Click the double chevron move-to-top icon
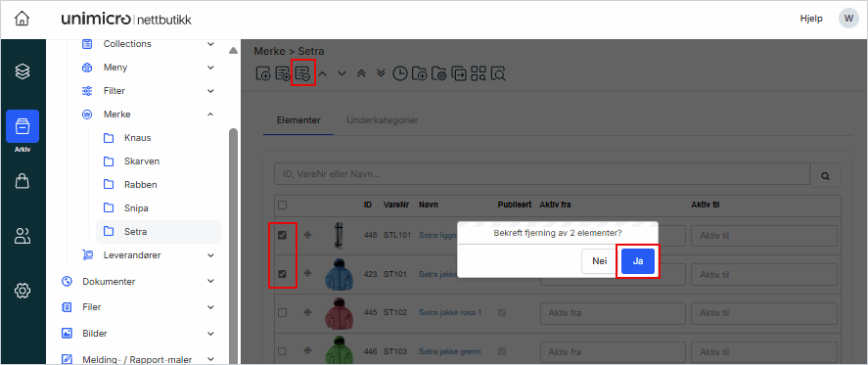 pyautogui.click(x=361, y=73)
